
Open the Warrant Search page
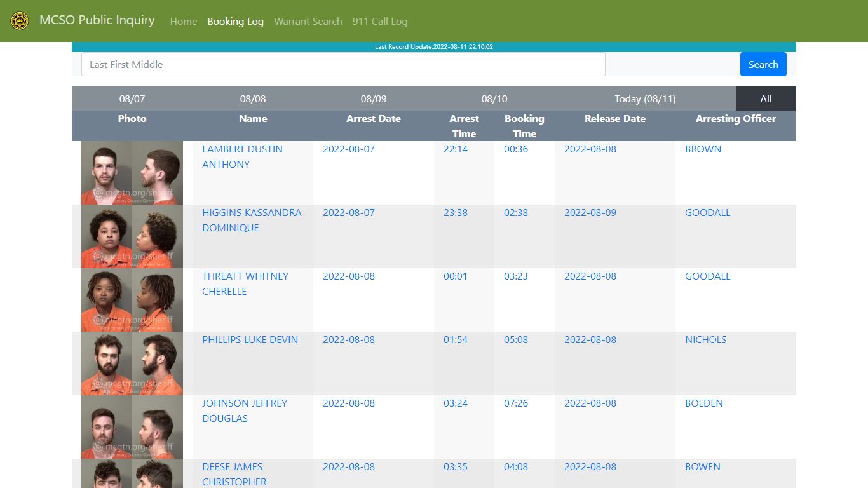pos(308,21)
